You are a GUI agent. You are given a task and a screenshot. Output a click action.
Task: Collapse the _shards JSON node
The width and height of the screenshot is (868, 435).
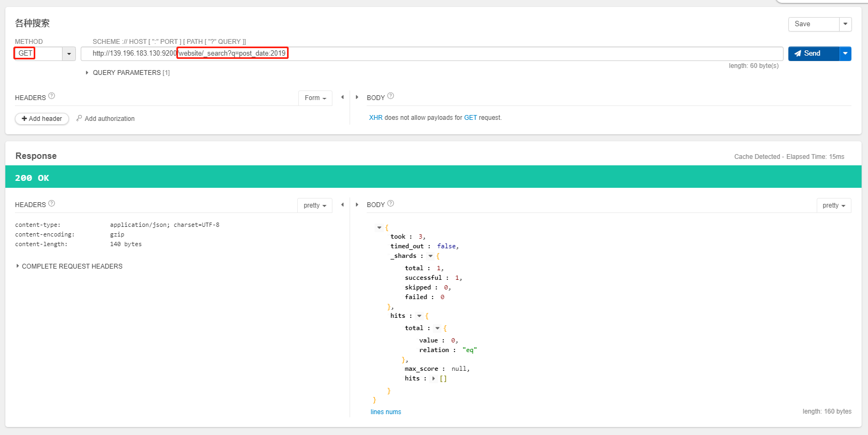click(x=430, y=256)
